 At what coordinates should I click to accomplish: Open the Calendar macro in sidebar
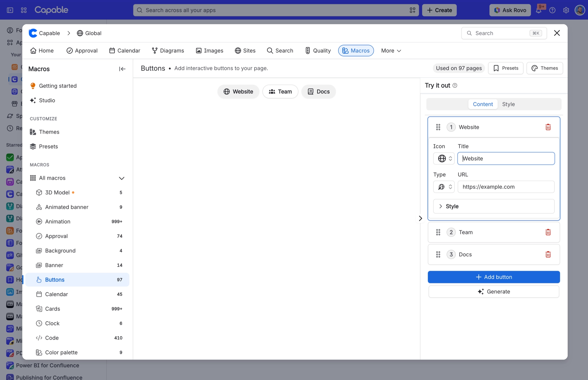(x=77, y=294)
